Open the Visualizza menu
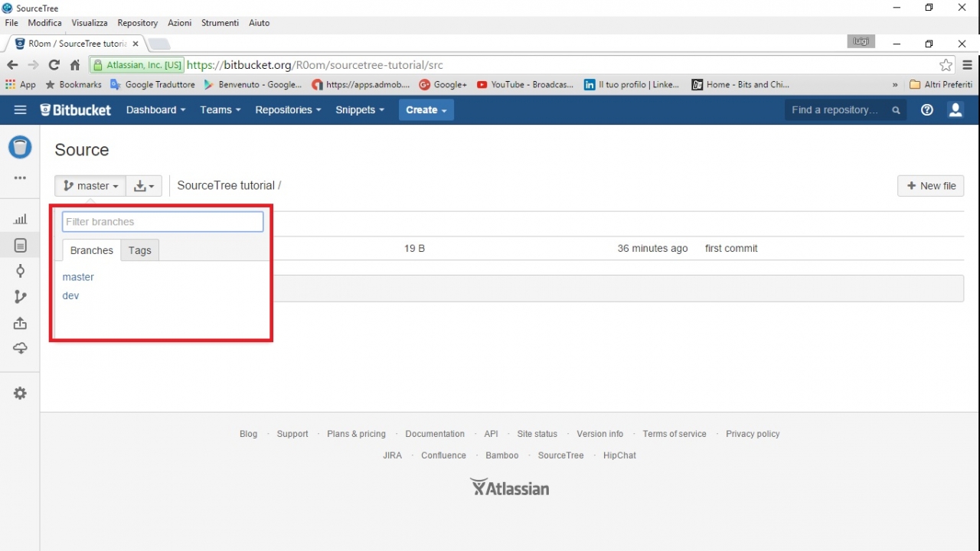The image size is (980, 551). (x=90, y=23)
